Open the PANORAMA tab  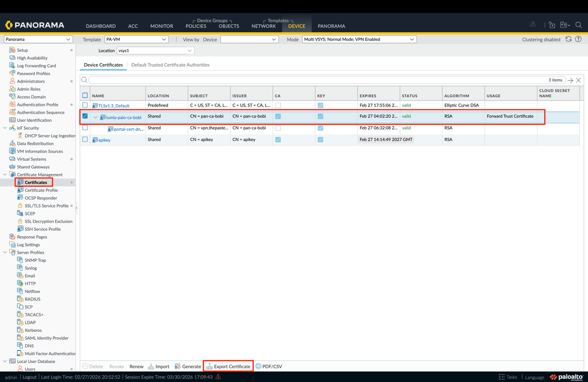[x=331, y=26]
